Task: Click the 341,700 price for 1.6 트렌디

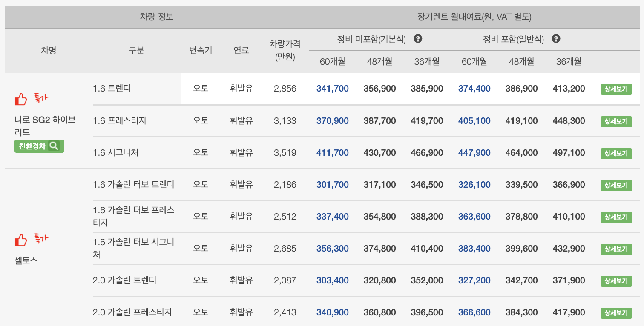Action: tap(332, 89)
